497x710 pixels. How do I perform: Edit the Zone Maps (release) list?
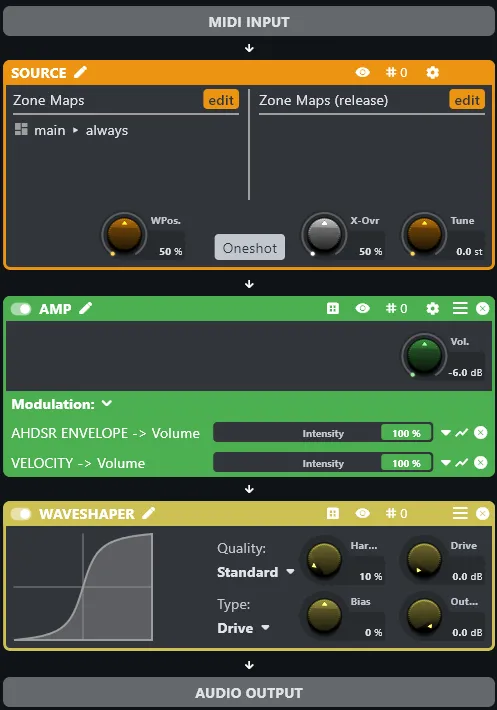(467, 100)
